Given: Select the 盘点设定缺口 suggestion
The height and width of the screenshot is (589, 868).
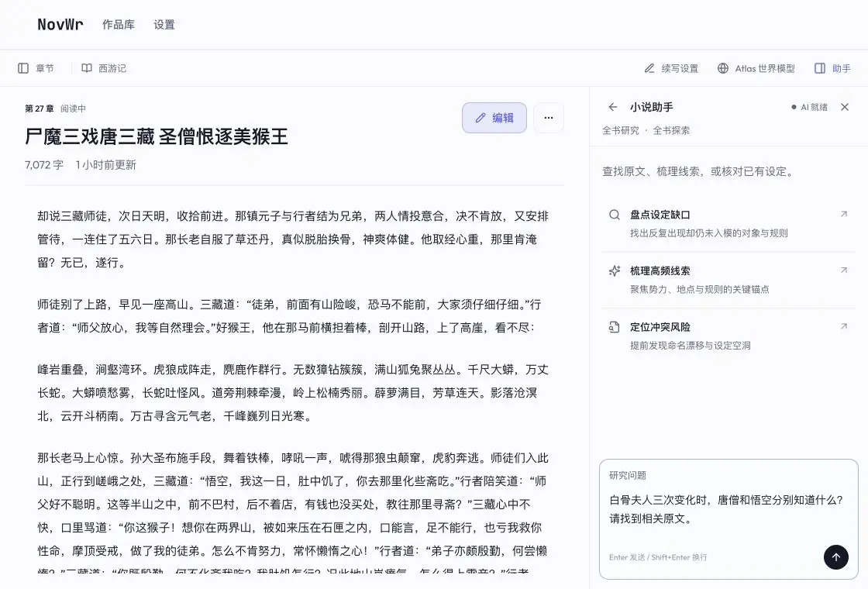Looking at the screenshot, I should [729, 224].
